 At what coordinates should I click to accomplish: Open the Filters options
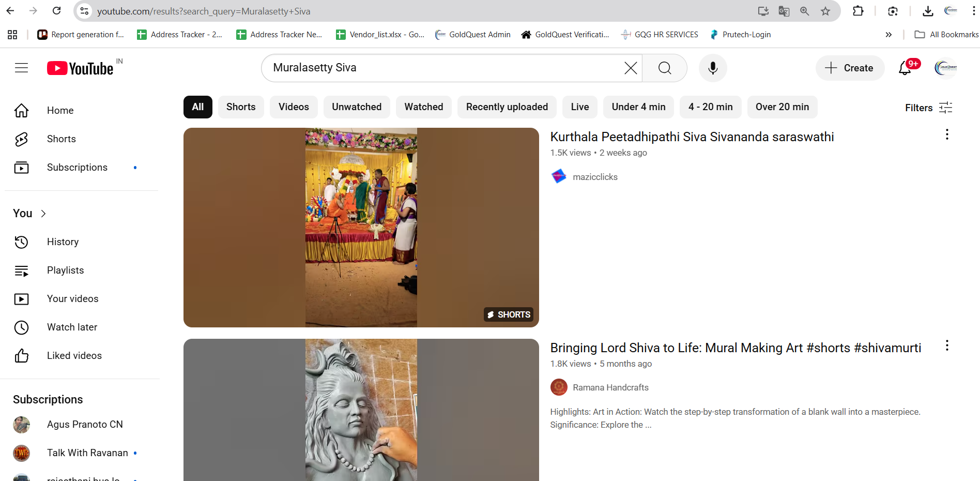(928, 108)
